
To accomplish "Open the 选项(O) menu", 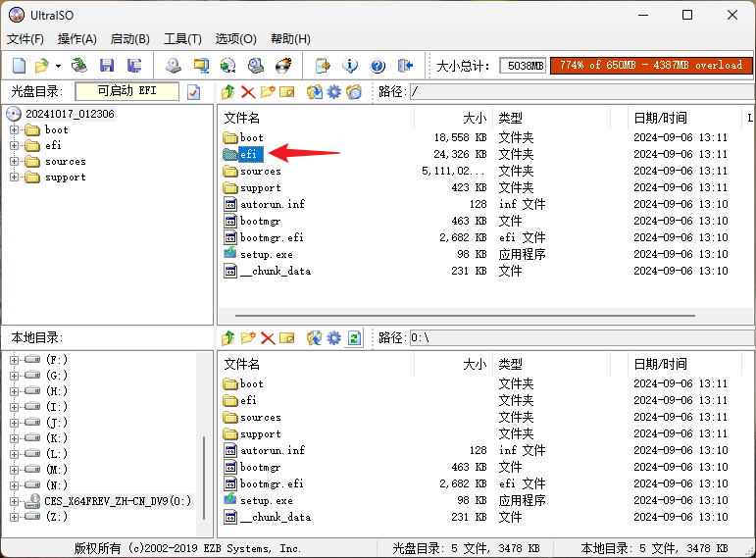I will coord(235,39).
